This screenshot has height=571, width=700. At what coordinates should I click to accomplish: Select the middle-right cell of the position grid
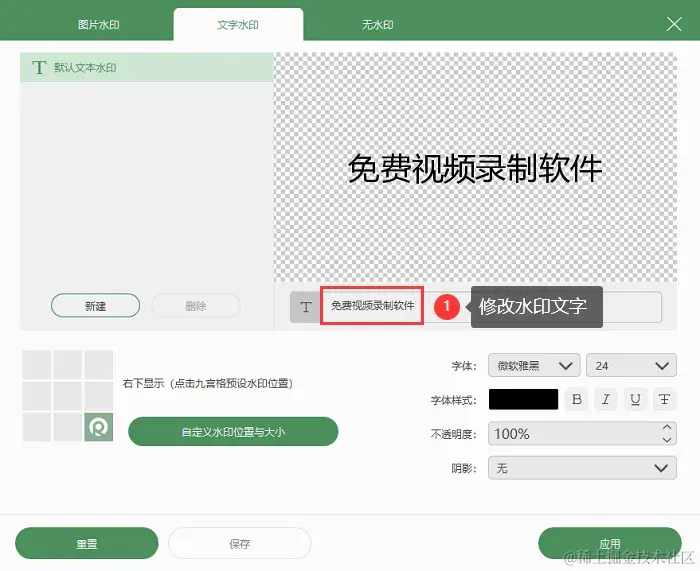click(99, 396)
